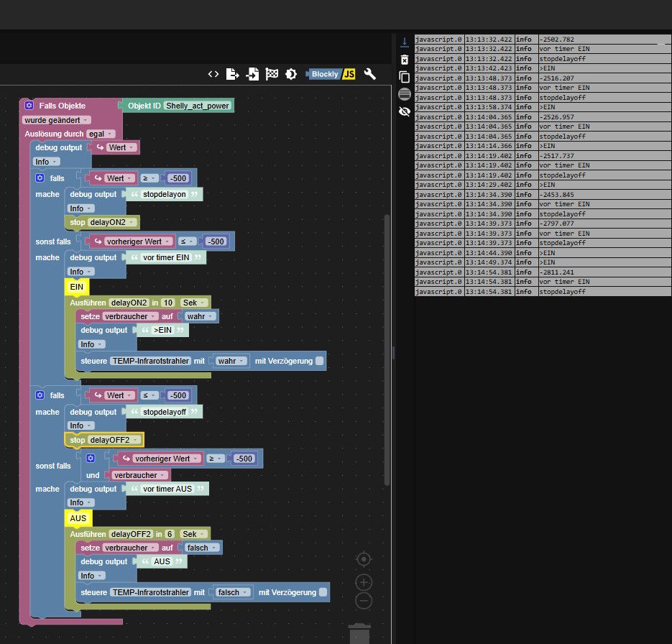
Task: Click the workspace trash can
Action: [x=359, y=633]
